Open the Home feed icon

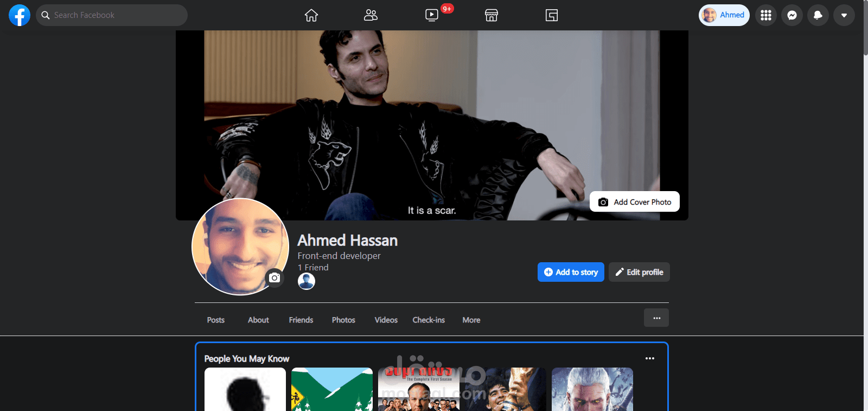(311, 15)
